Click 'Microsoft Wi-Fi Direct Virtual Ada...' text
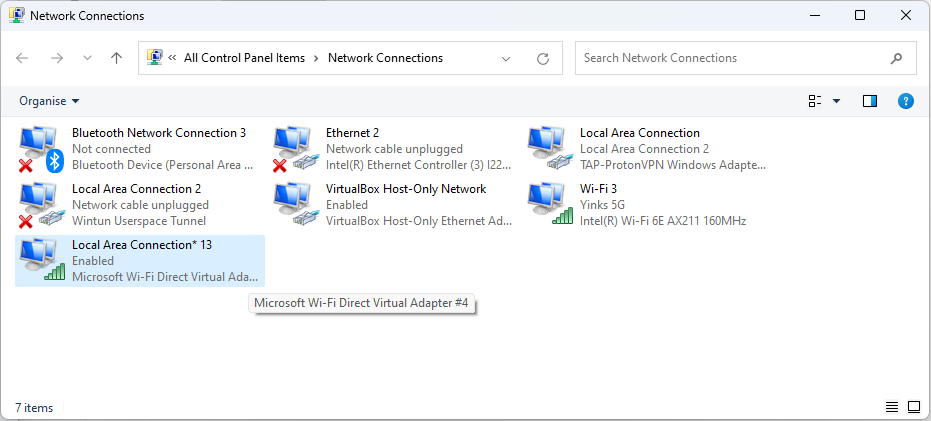931x421 pixels. coord(165,277)
